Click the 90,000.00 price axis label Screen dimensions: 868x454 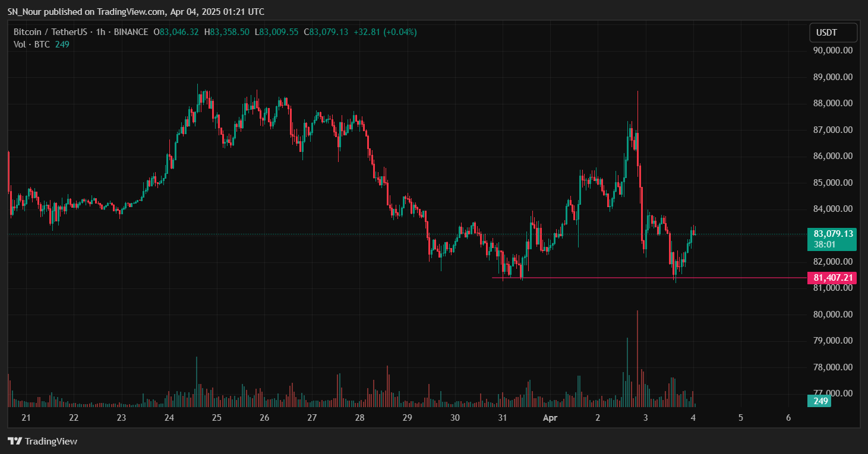tap(834, 50)
